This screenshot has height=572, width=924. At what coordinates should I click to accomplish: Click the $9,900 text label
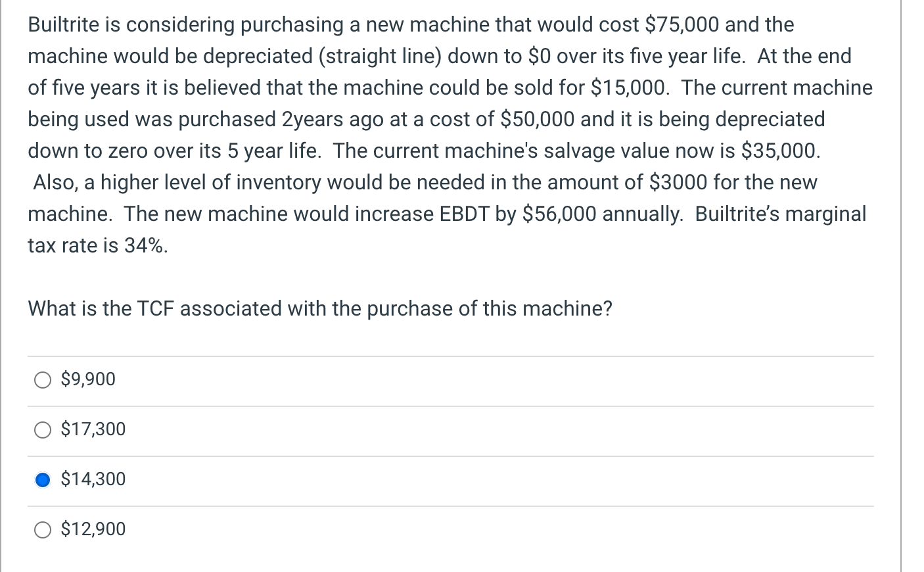pyautogui.click(x=88, y=379)
